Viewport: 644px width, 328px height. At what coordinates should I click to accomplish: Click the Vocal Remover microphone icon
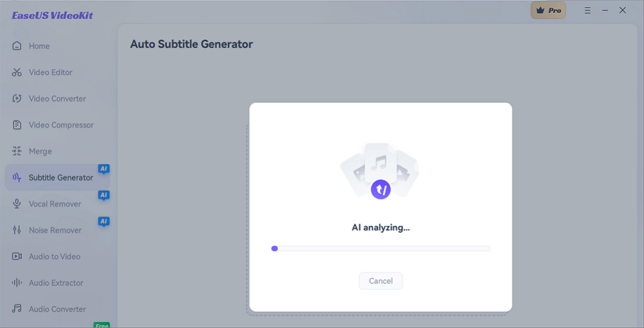pos(17,204)
